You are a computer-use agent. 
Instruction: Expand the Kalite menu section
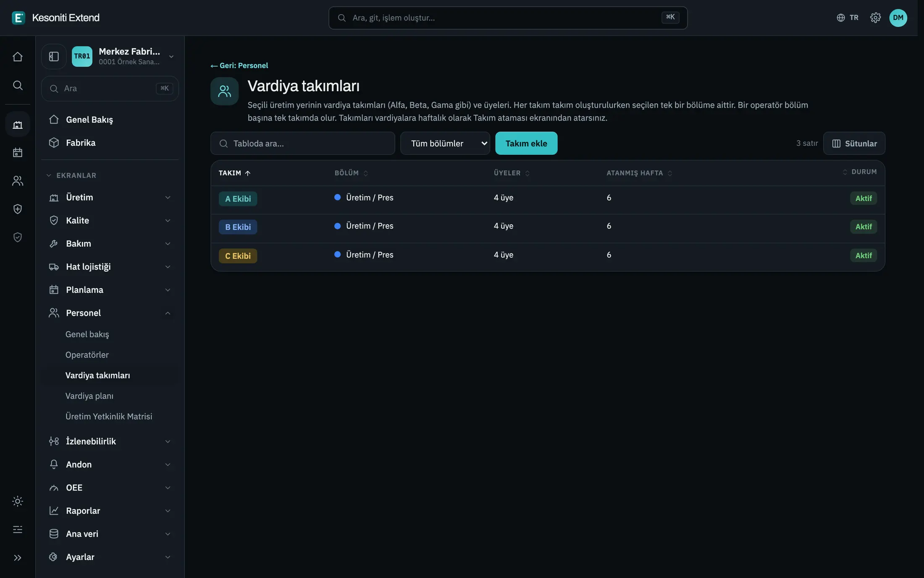click(110, 220)
